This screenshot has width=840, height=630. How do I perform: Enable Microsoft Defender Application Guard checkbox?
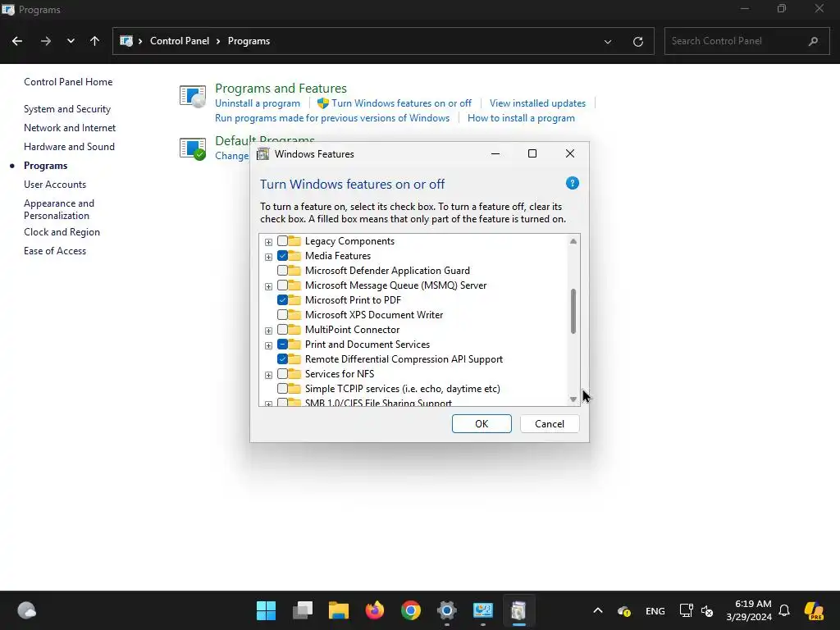(282, 271)
